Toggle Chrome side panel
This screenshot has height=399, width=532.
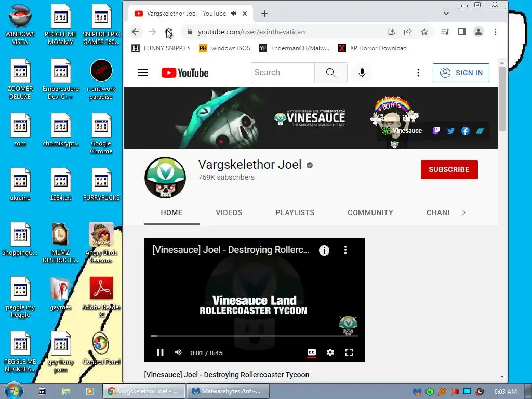tap(461, 32)
